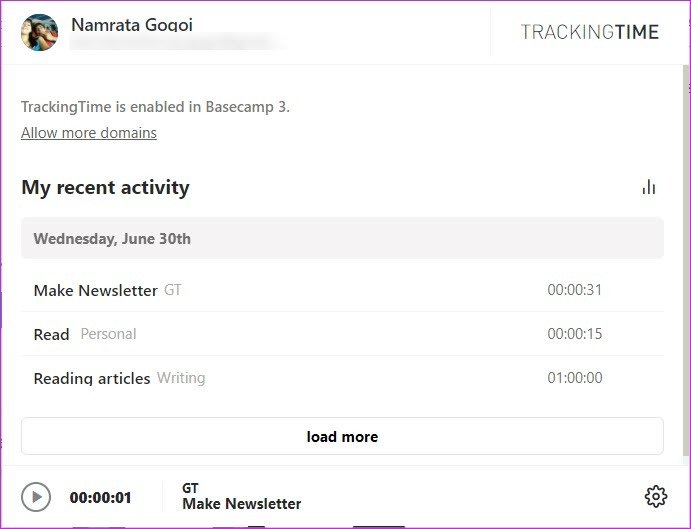691x529 pixels.
Task: Click the 00:00:31 duration for Make Newsletter
Action: [x=575, y=290]
